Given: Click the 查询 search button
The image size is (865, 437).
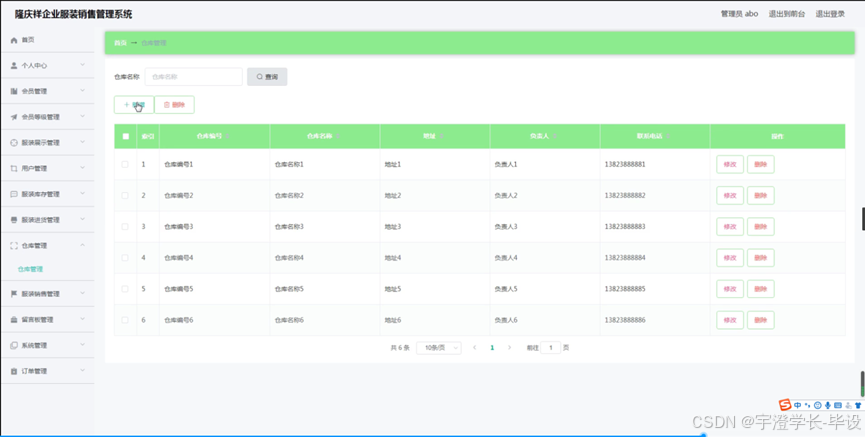Looking at the screenshot, I should coord(267,77).
